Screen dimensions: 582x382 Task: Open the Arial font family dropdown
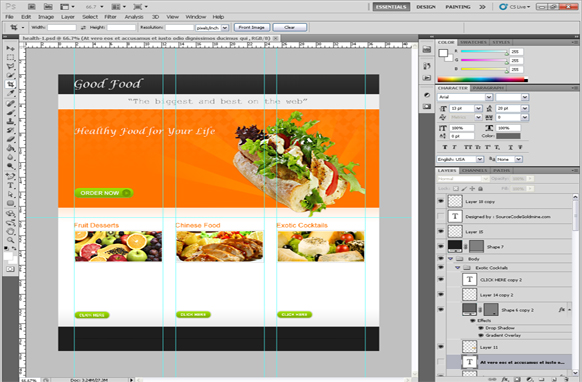[489, 97]
